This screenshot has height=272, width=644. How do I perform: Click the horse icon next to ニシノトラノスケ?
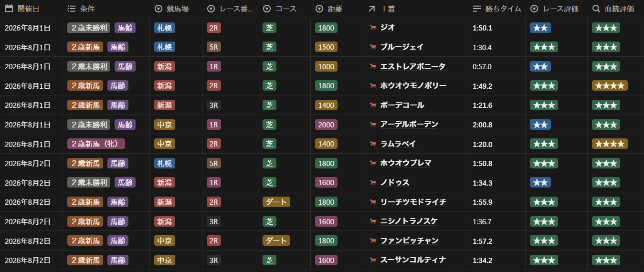[373, 221]
